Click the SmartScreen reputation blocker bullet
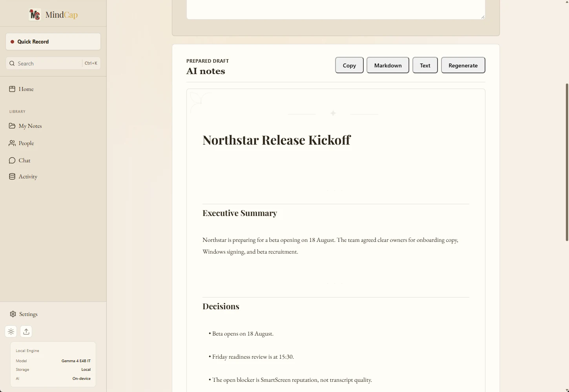Screen dimensions: 569x392 [x=290, y=380]
